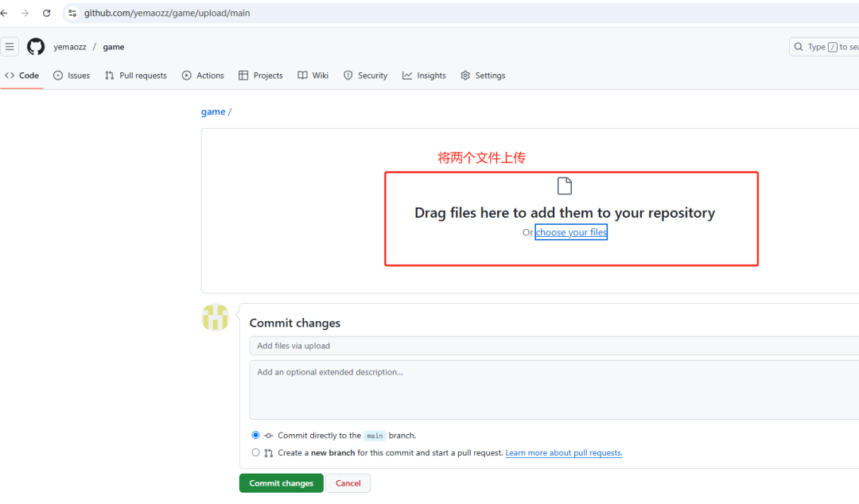Image resolution: width=859 pixels, height=504 pixels.
Task: Click the green Commit changes button
Action: click(x=281, y=483)
